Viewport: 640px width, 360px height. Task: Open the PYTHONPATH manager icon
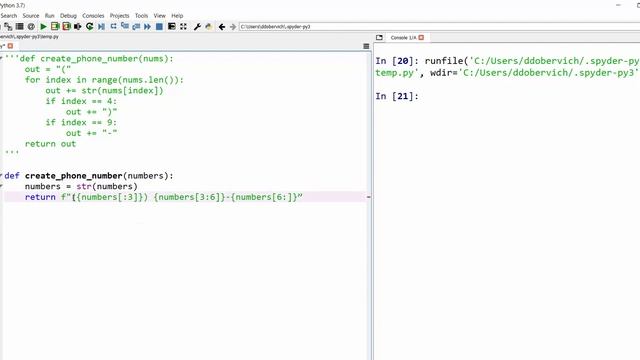tap(209, 27)
